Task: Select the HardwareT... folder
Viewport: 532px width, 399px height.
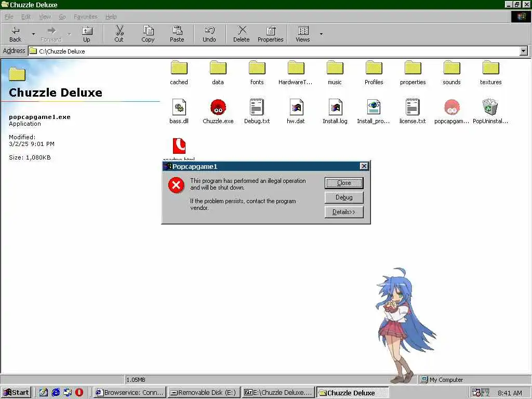Action: pos(296,73)
